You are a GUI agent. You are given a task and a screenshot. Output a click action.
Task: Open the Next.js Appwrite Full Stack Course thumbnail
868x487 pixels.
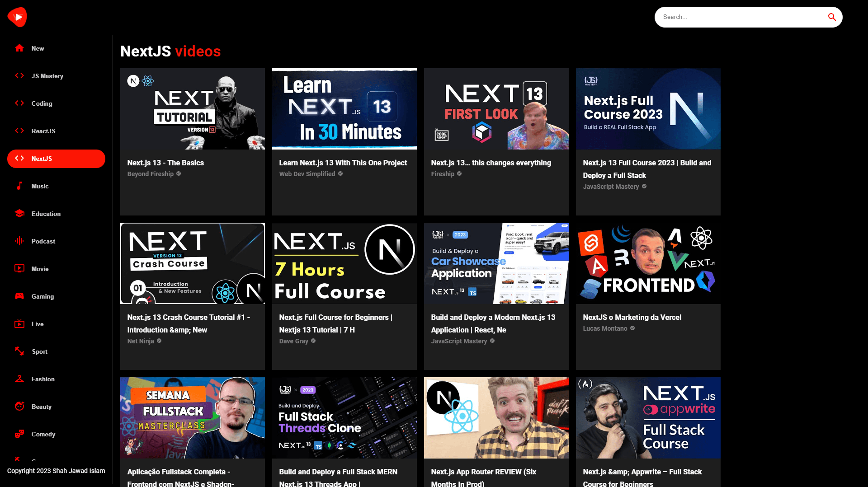coord(648,418)
